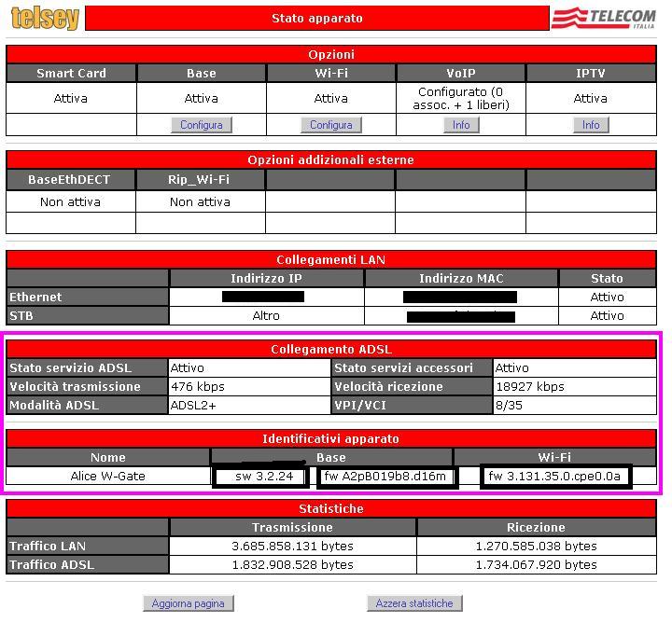
Task: Click the Smart Card column header
Action: (x=71, y=74)
